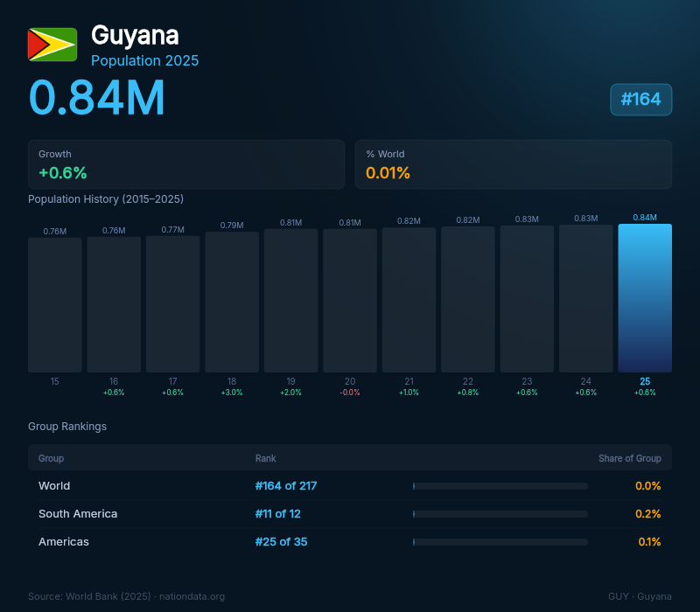Click the Americas group row label
This screenshot has height=612, width=700.
[63, 541]
